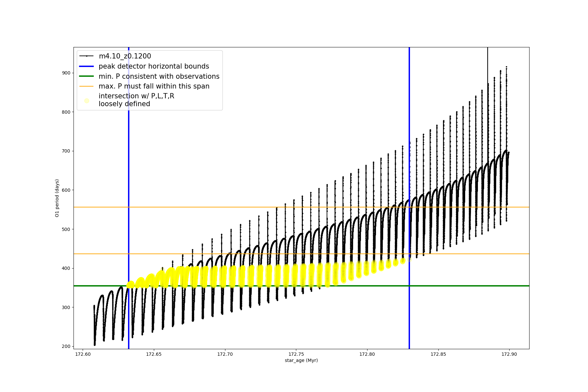Click the black line sample for m4.10_z0.1200

(x=87, y=56)
